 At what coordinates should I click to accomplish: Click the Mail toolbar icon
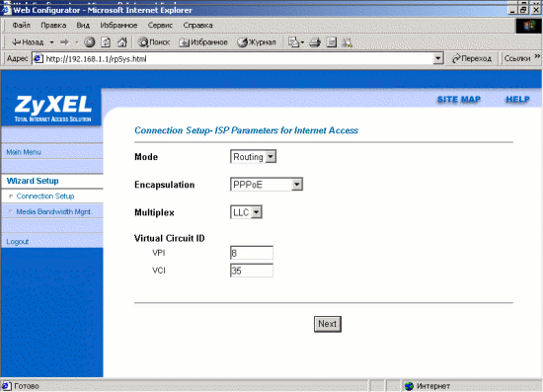pos(296,42)
